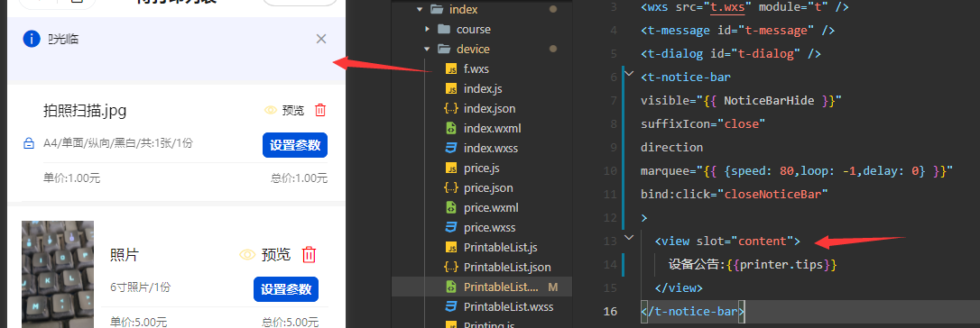The image size is (980, 328).
Task: Place cursor on the direction attribute line
Action: coord(672,147)
